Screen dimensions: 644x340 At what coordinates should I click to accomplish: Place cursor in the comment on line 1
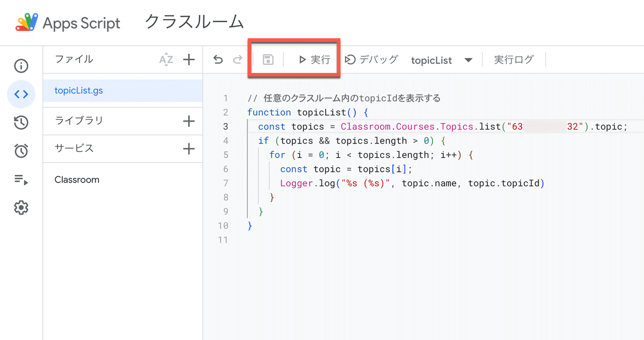(x=344, y=98)
